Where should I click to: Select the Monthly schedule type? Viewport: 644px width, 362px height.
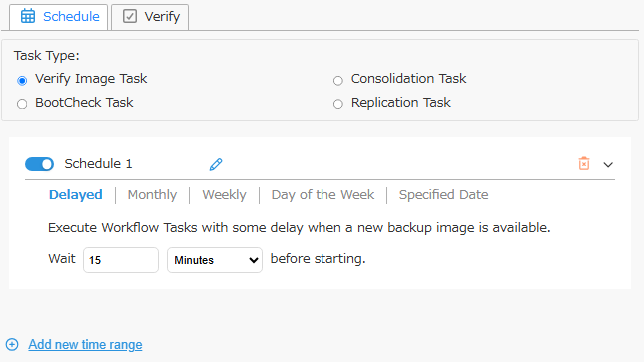point(152,194)
